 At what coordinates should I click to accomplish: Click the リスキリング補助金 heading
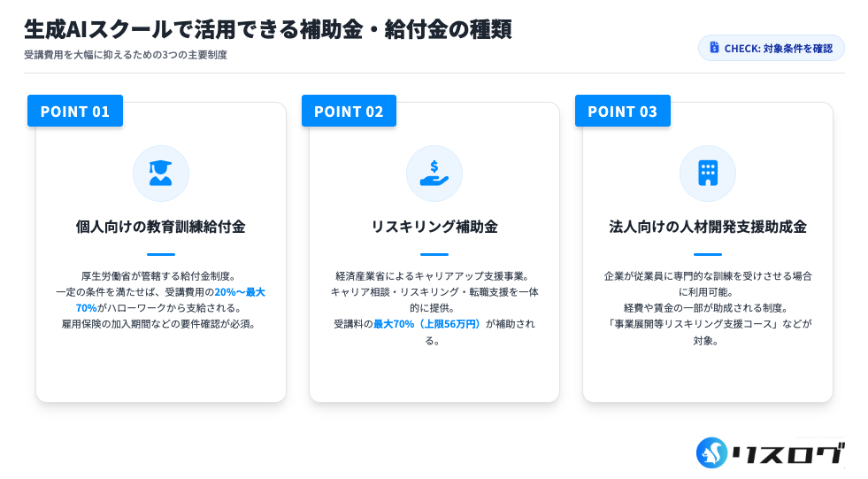pos(434,227)
